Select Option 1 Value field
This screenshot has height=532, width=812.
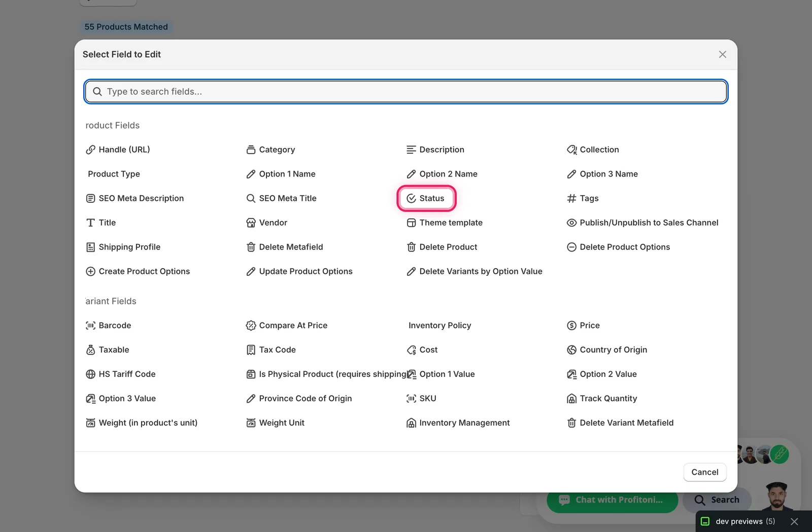tap(441, 374)
